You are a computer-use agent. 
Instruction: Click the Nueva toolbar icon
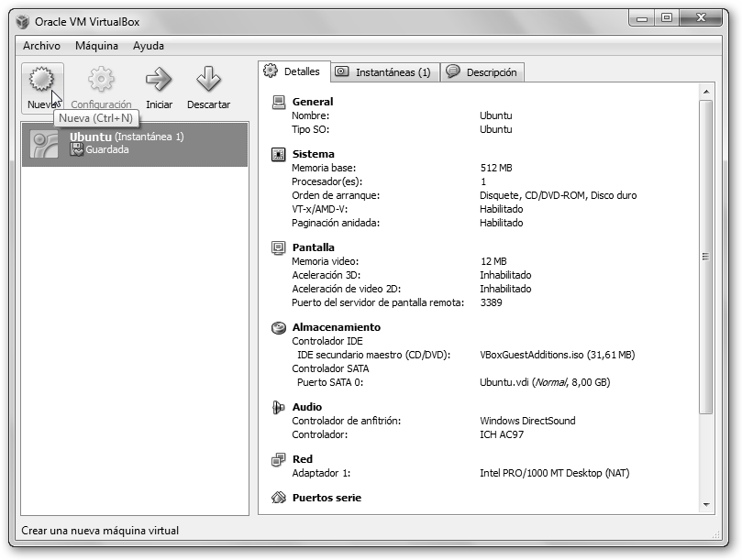pos(41,81)
